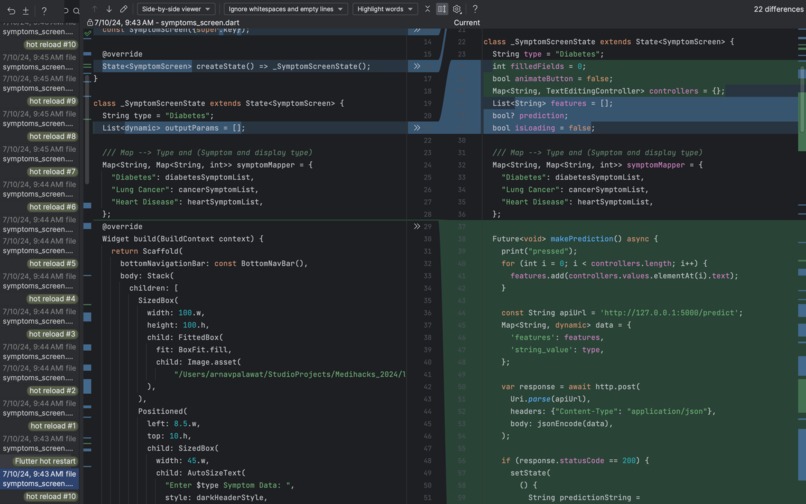Select the hot reload #4 label
This screenshot has width=806, height=504.
[52, 299]
